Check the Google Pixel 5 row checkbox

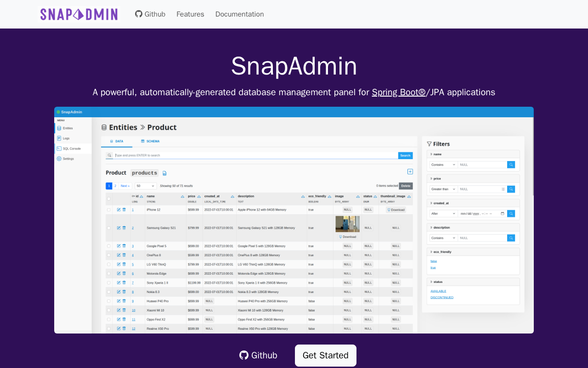point(109,246)
